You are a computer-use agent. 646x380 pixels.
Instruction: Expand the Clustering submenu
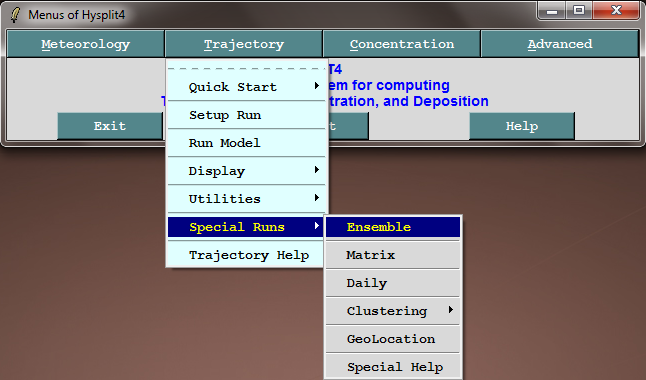pyautogui.click(x=393, y=311)
